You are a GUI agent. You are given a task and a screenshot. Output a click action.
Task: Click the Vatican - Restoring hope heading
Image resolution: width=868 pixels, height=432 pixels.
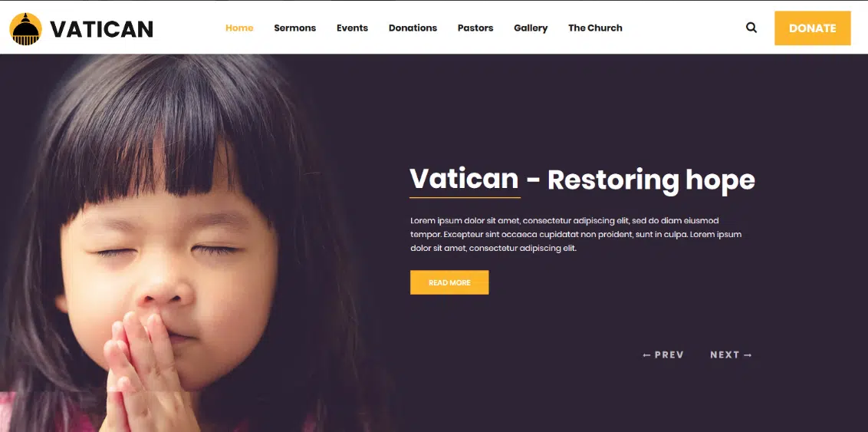(x=582, y=180)
